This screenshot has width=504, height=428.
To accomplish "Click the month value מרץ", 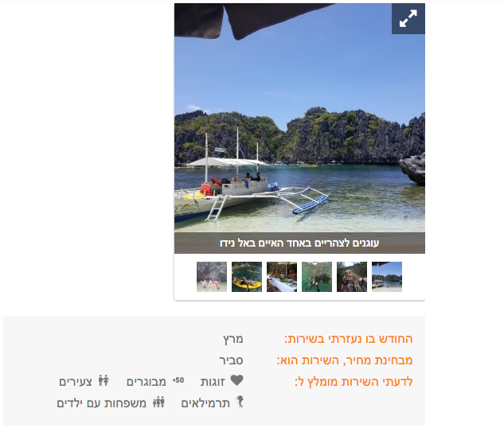I will (x=233, y=339).
